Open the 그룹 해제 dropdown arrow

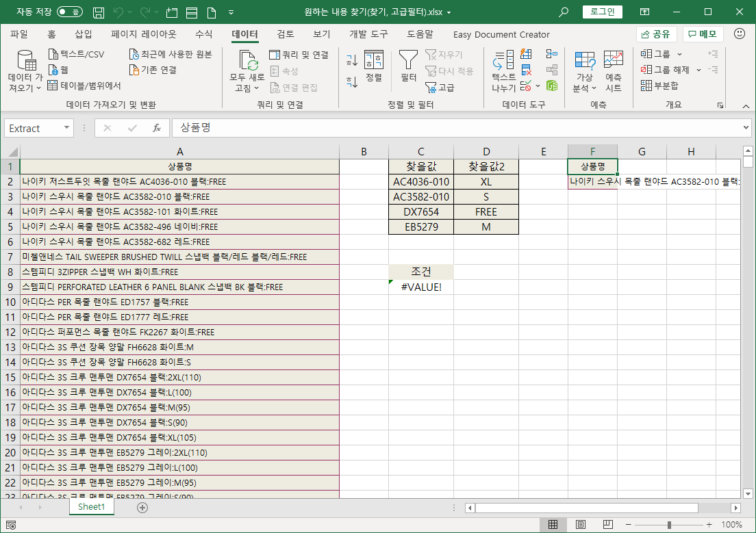(698, 70)
